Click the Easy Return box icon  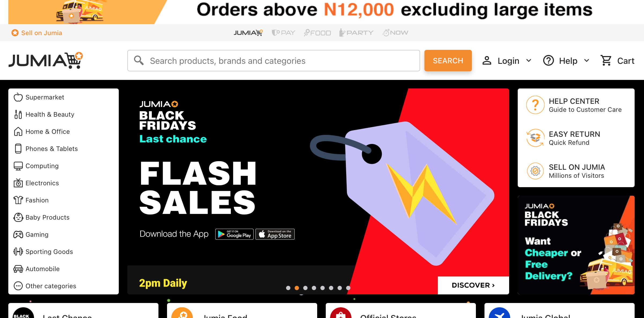point(535,138)
